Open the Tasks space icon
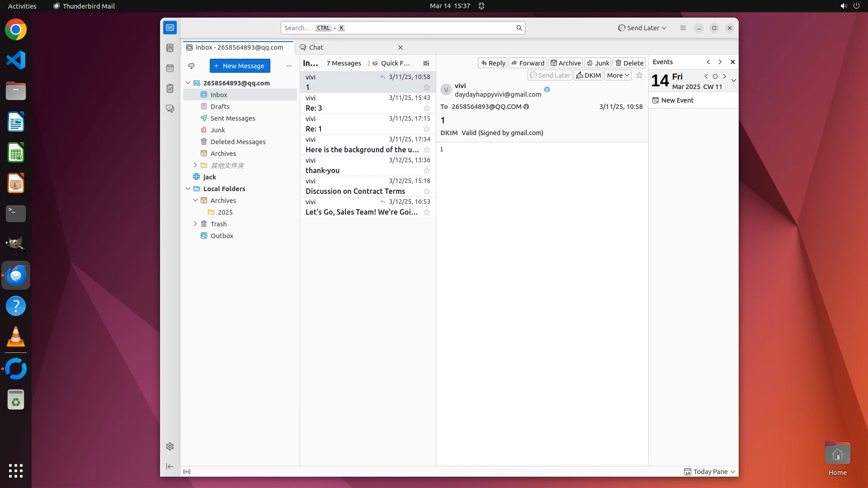Screen dimensions: 868x488 point(170,89)
